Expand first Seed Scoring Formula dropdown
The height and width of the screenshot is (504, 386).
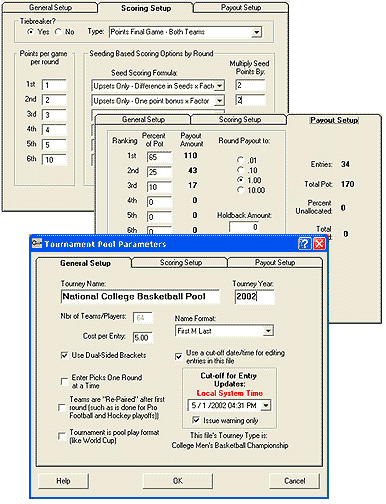point(219,86)
